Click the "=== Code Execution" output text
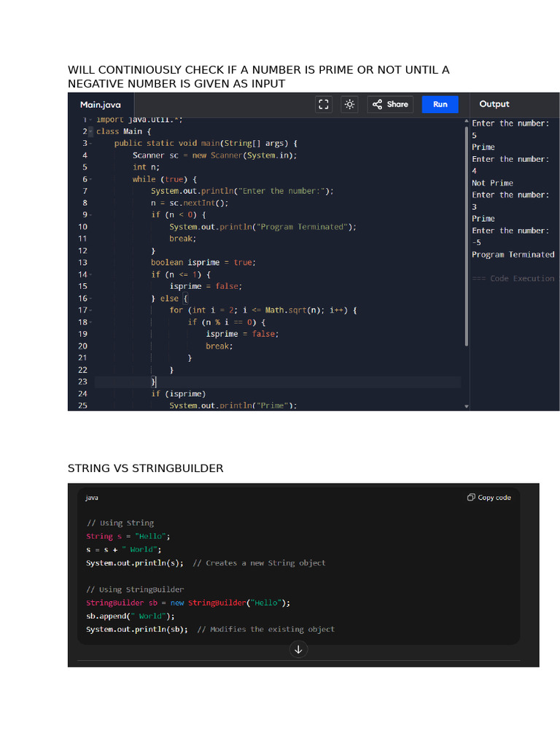 pos(513,278)
